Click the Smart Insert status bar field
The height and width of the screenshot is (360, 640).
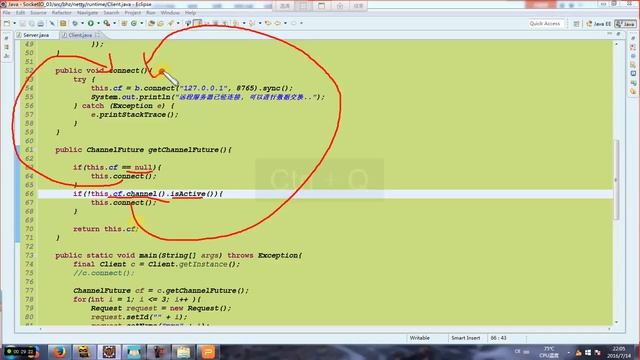(466, 338)
